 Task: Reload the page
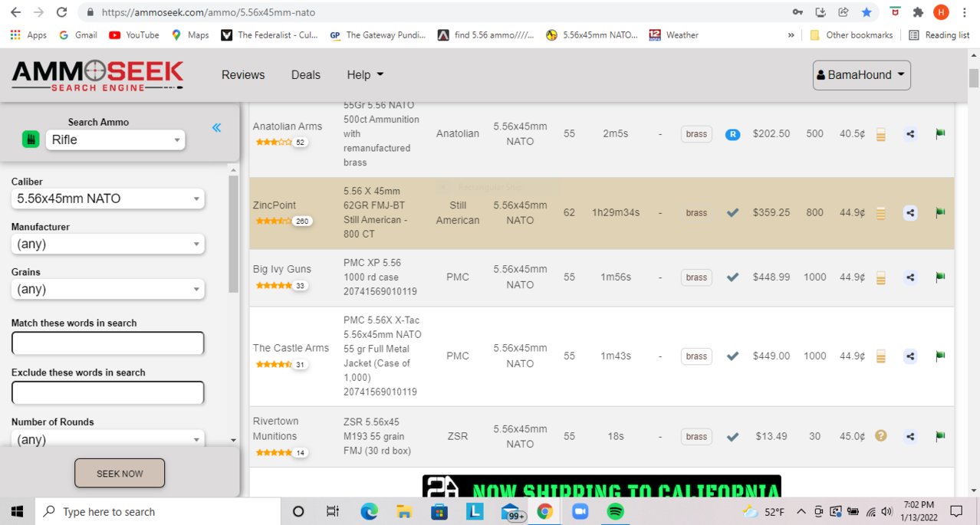pos(61,12)
